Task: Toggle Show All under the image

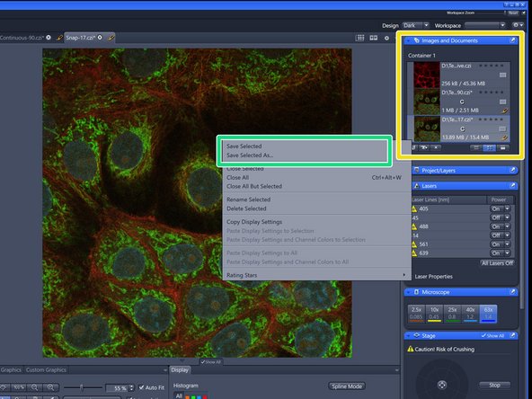Action: coord(210,362)
